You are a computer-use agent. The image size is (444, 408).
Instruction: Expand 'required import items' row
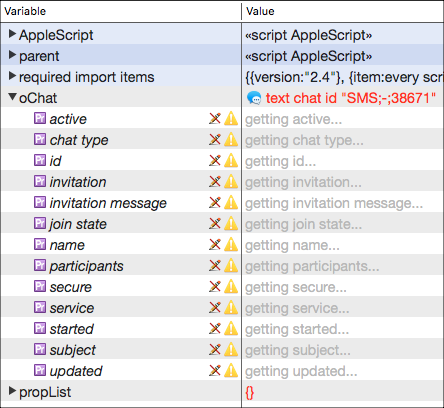(x=12, y=76)
